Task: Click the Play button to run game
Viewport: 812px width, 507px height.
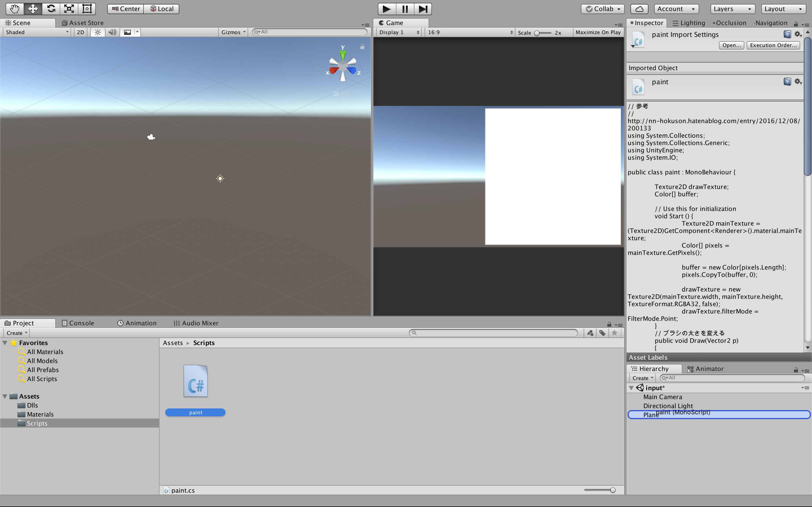Action: (387, 8)
